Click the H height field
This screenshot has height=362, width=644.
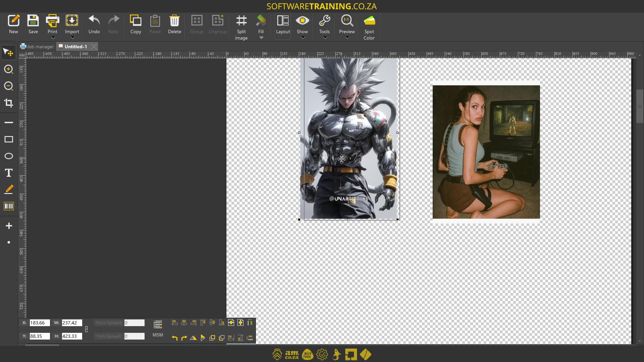click(72, 336)
